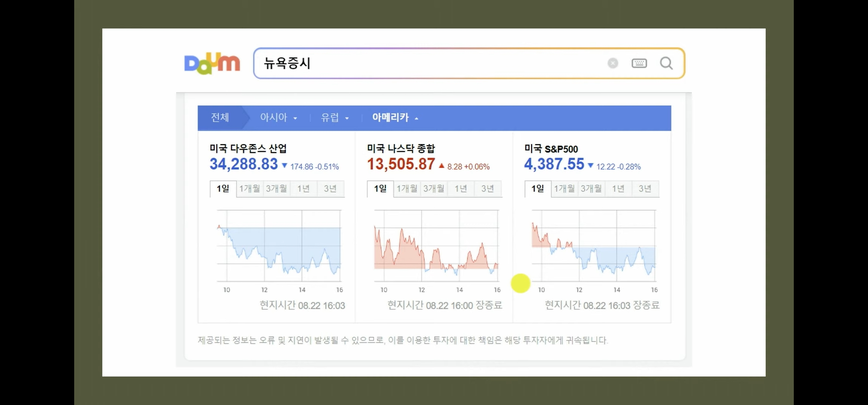Select the 3년 tab for 다우존스
Viewport: 868px width, 405px height.
click(331, 189)
